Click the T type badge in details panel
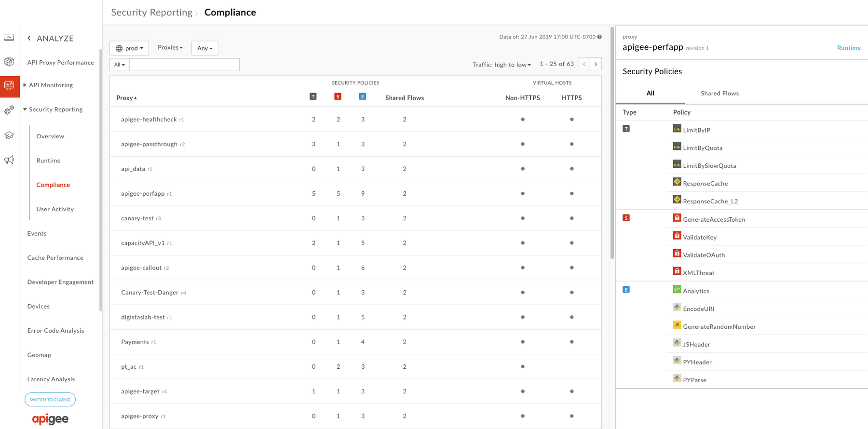Viewport: 868px width, 429px height. [x=626, y=129]
